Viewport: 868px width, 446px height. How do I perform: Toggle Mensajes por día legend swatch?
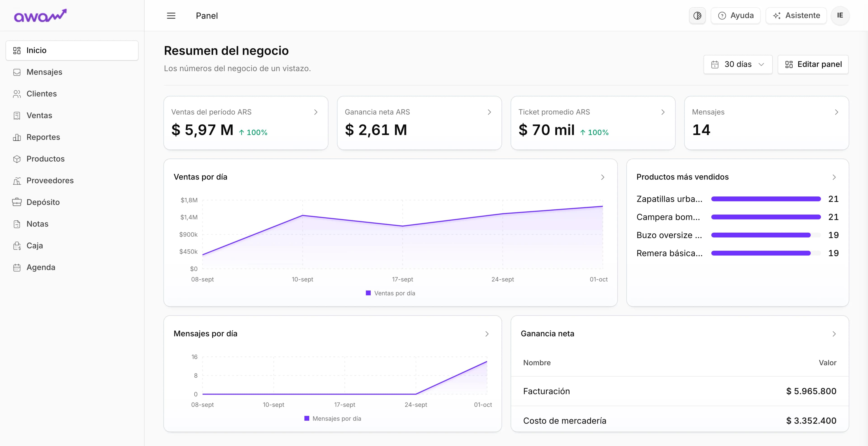click(x=307, y=418)
